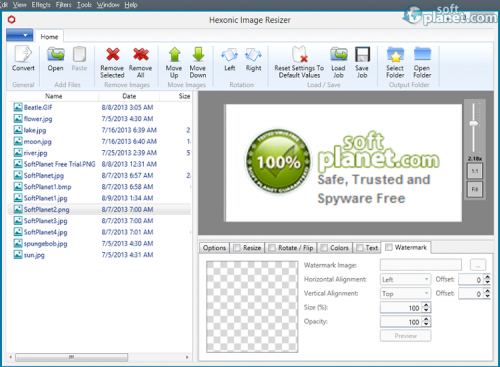The height and width of the screenshot is (367, 500).
Task: Select SoftPlanet2.png in file list
Action: 99,209
